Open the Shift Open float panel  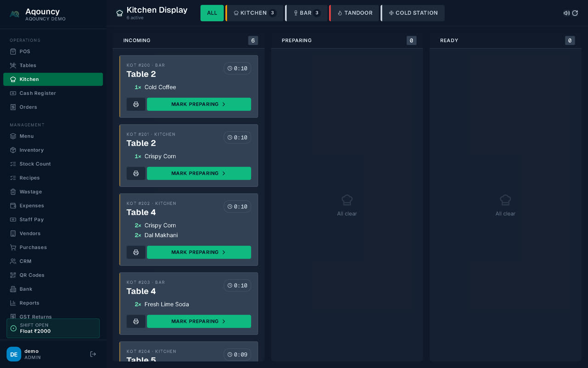coord(53,328)
